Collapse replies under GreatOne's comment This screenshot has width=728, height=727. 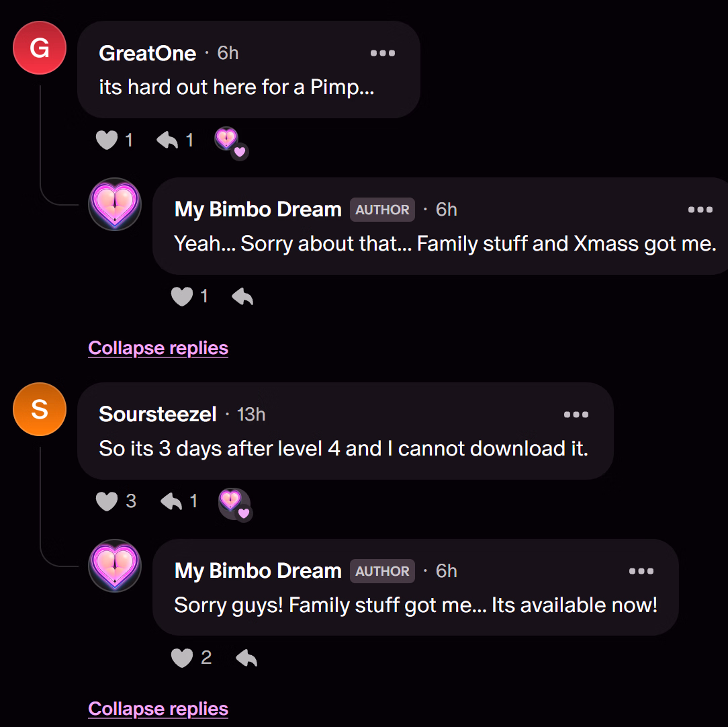158,348
